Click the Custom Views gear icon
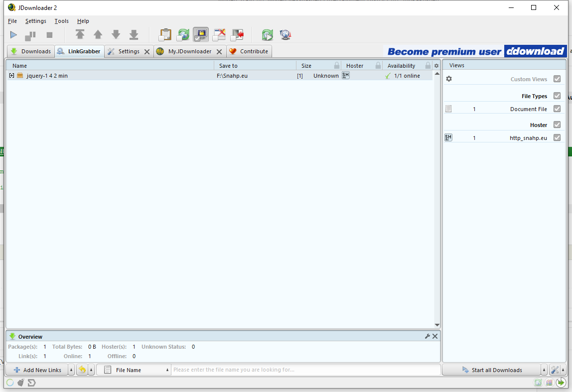 [449, 79]
